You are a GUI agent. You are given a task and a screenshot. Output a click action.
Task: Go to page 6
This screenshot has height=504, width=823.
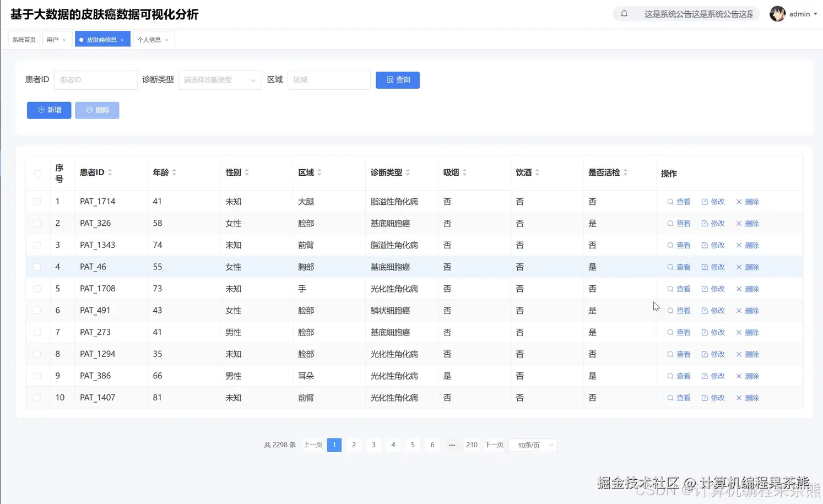(x=432, y=445)
